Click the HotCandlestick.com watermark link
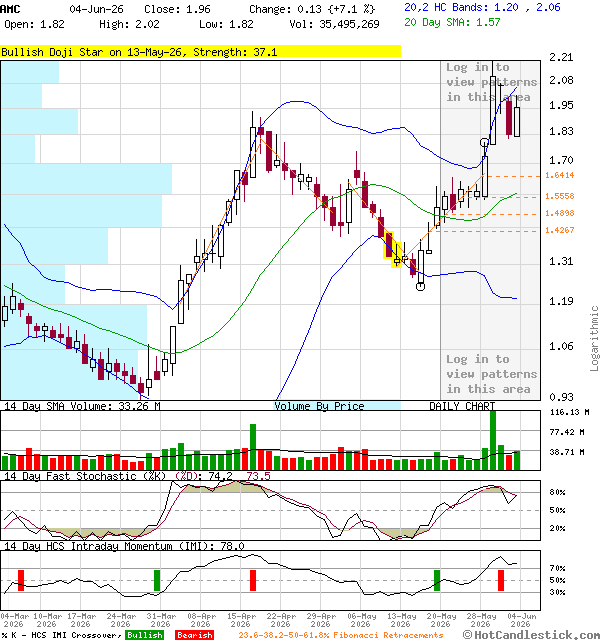Screen dimensions: 600x640 point(531,634)
